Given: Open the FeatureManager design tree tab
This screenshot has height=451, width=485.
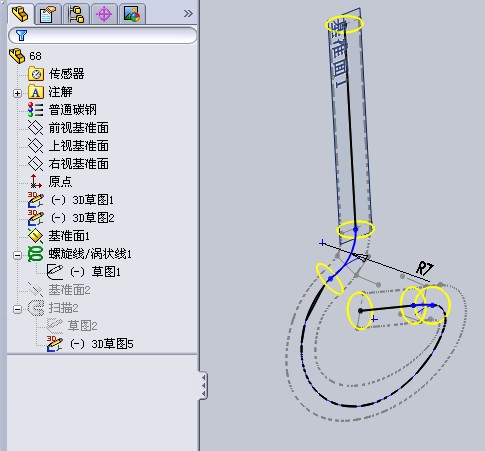Looking at the screenshot, I should [20, 14].
